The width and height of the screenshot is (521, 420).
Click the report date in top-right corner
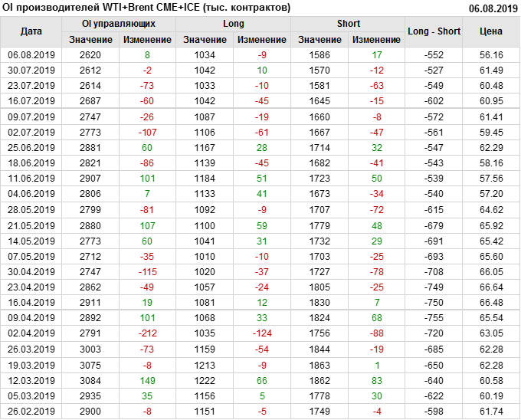tap(493, 8)
